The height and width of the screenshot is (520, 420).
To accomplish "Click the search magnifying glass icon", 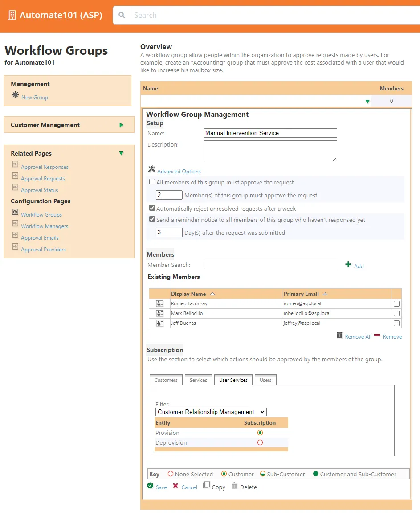I will tap(121, 15).
